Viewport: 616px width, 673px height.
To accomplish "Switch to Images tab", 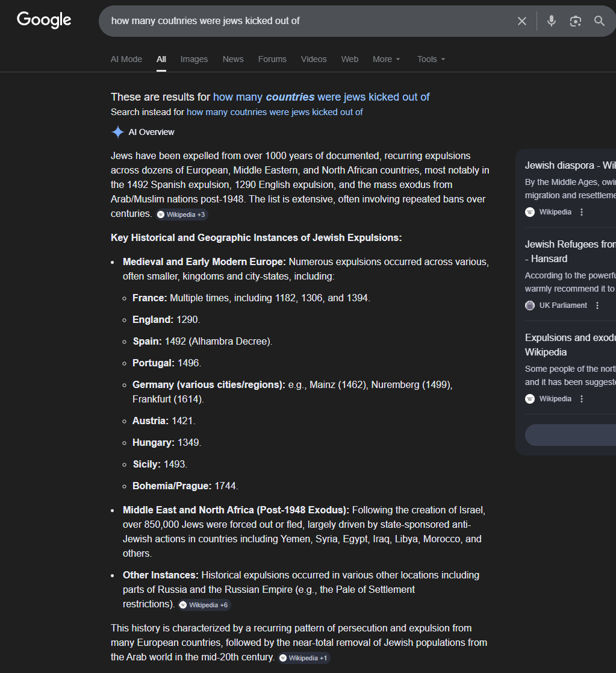I will coord(194,59).
